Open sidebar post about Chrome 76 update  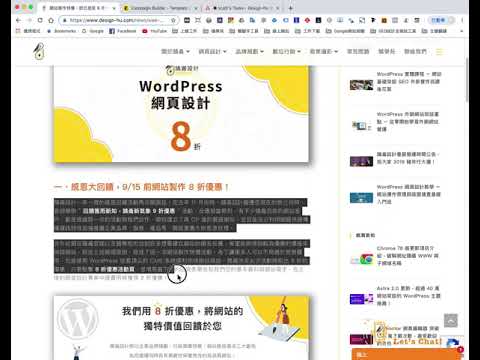tap(407, 256)
